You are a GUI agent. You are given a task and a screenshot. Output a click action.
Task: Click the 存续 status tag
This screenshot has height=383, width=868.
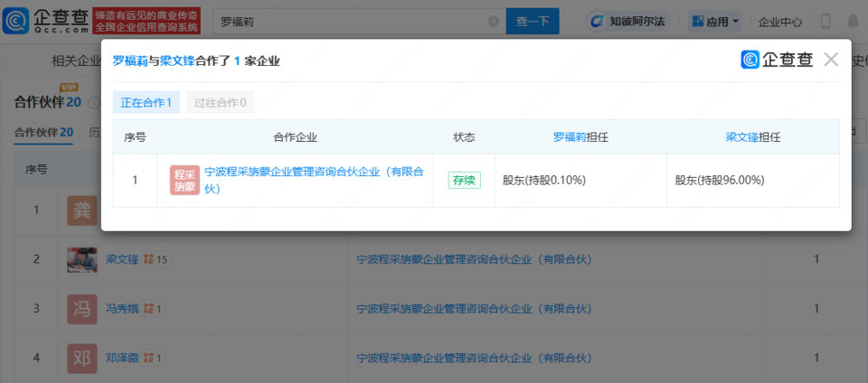point(464,180)
